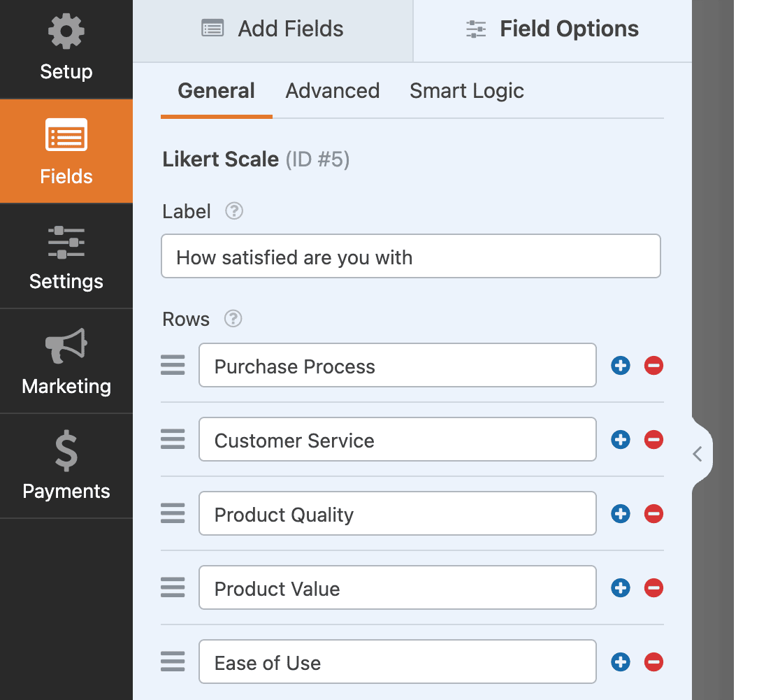Grab the drag handle for Product Quality

tap(173, 514)
